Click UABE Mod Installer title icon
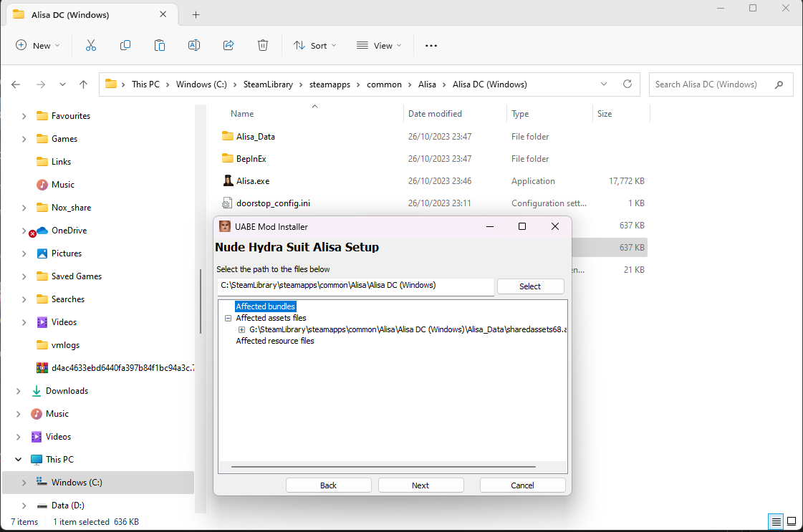The height and width of the screenshot is (532, 803). pos(225,226)
